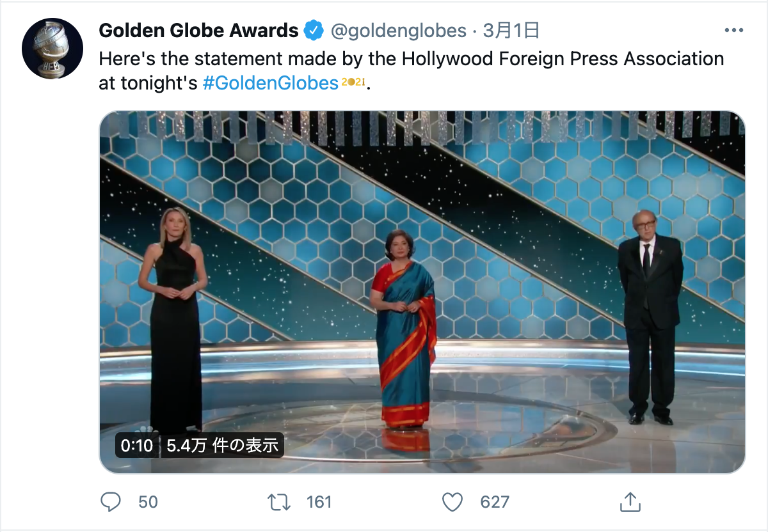This screenshot has height=532, width=768.
Task: Click the reply count 50
Action: point(148,502)
